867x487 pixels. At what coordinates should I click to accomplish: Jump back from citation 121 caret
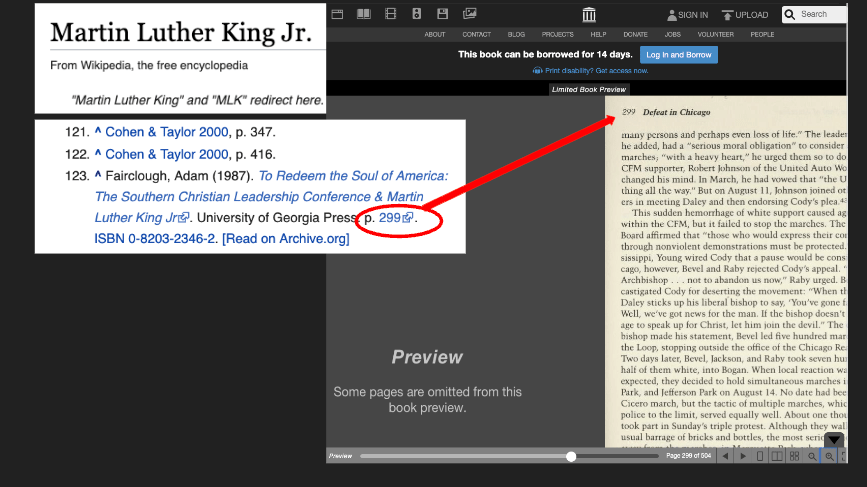98,130
